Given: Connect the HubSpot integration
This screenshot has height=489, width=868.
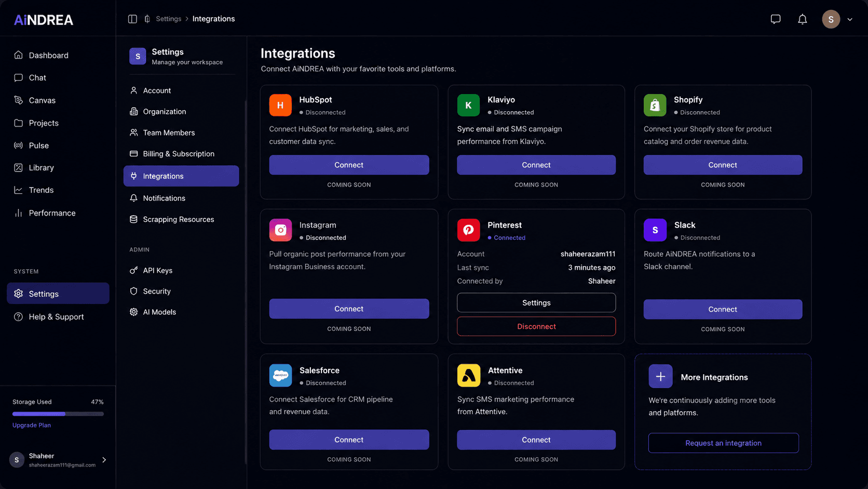Looking at the screenshot, I should click(x=349, y=165).
